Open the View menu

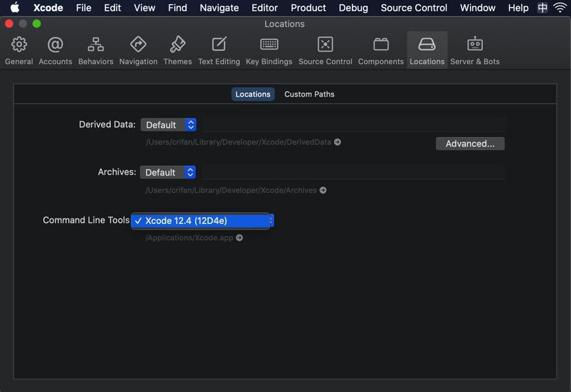coord(144,8)
